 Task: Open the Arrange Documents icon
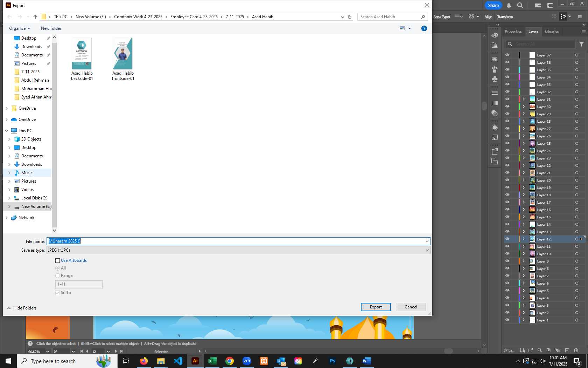(x=538, y=5)
